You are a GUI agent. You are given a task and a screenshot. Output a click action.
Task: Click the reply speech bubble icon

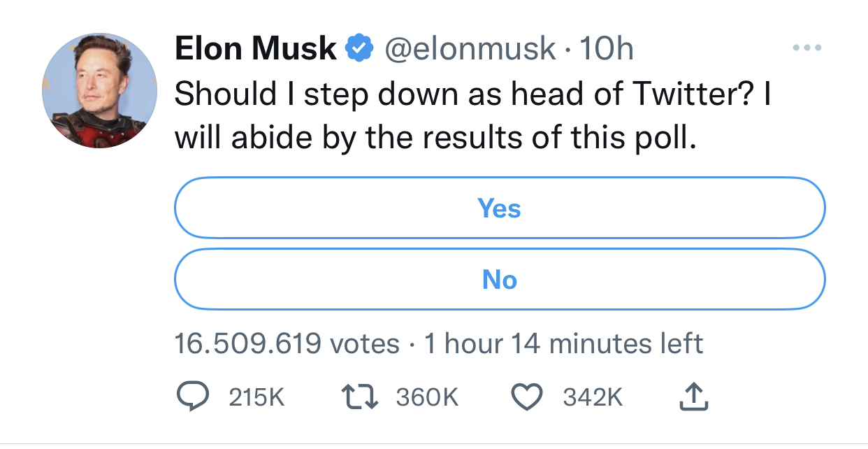pyautogui.click(x=189, y=397)
